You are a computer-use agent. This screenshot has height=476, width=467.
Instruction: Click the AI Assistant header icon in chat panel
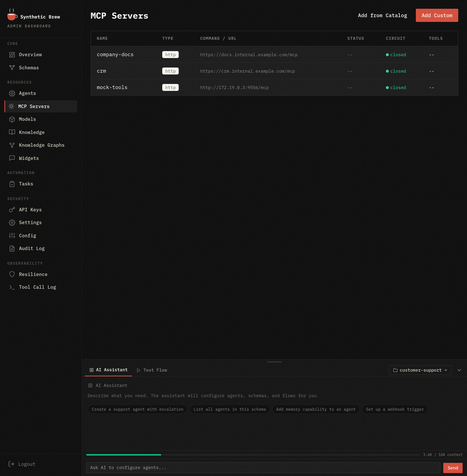(x=90, y=385)
